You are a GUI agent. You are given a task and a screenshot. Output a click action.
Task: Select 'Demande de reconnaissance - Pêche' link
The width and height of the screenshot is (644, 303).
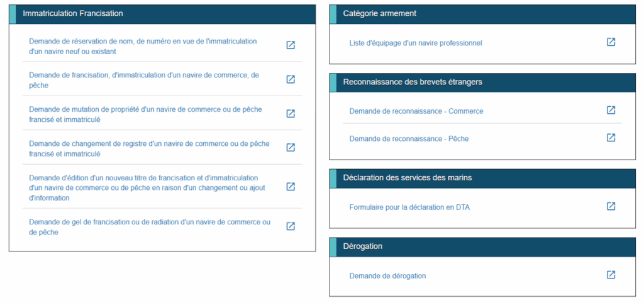click(409, 138)
